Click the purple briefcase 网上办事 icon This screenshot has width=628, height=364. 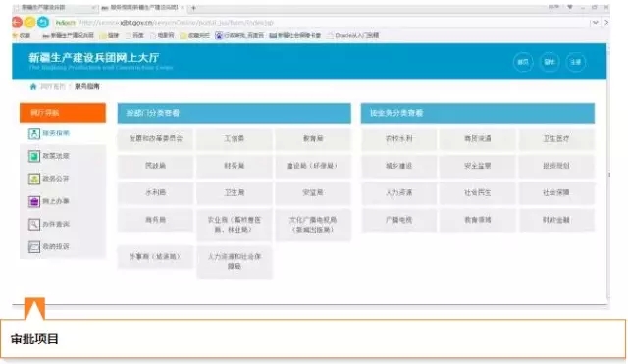[34, 201]
